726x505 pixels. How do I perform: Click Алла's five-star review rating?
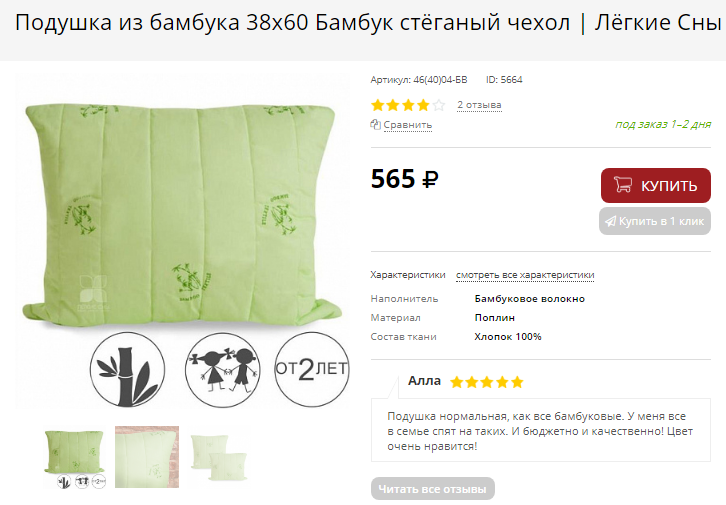487,382
